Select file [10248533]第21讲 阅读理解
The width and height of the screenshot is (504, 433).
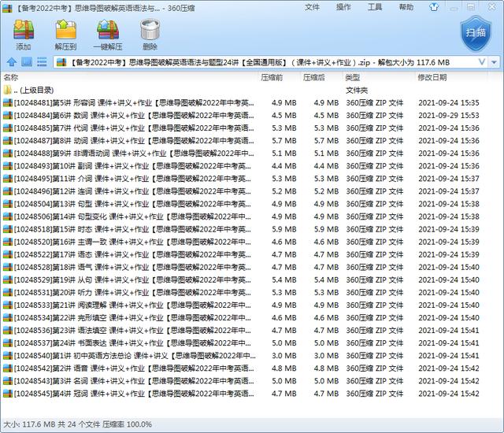[x=132, y=305]
